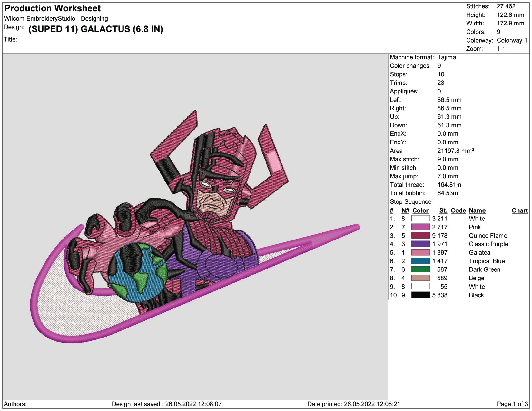
Task: Click the 'Page 1 of 3' indicator
Action: [x=512, y=404]
